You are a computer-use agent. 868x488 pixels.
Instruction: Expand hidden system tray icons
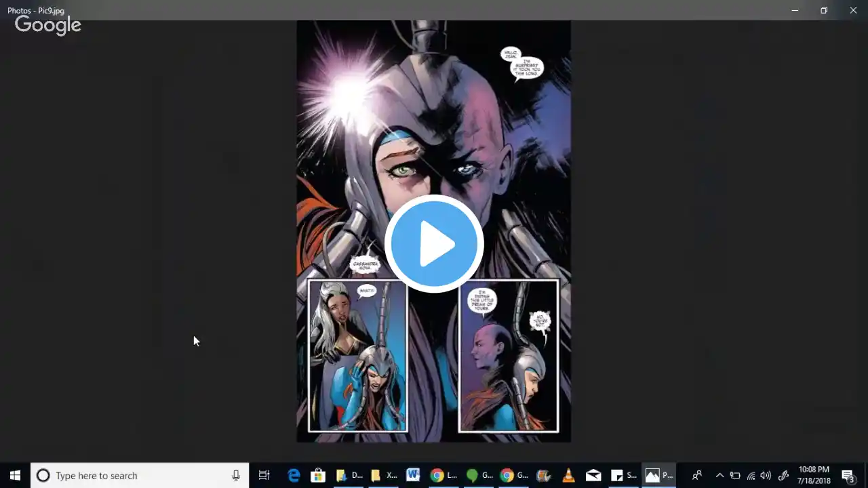[x=719, y=476]
